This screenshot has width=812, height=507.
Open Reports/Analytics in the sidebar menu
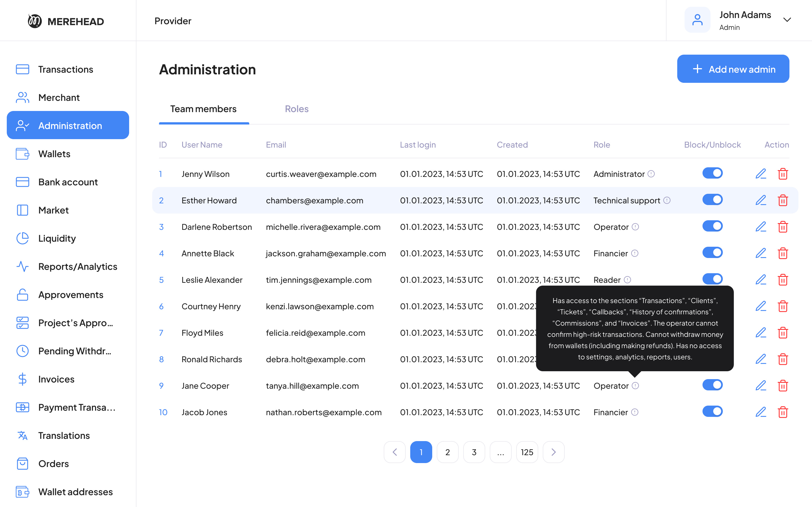[x=78, y=266]
